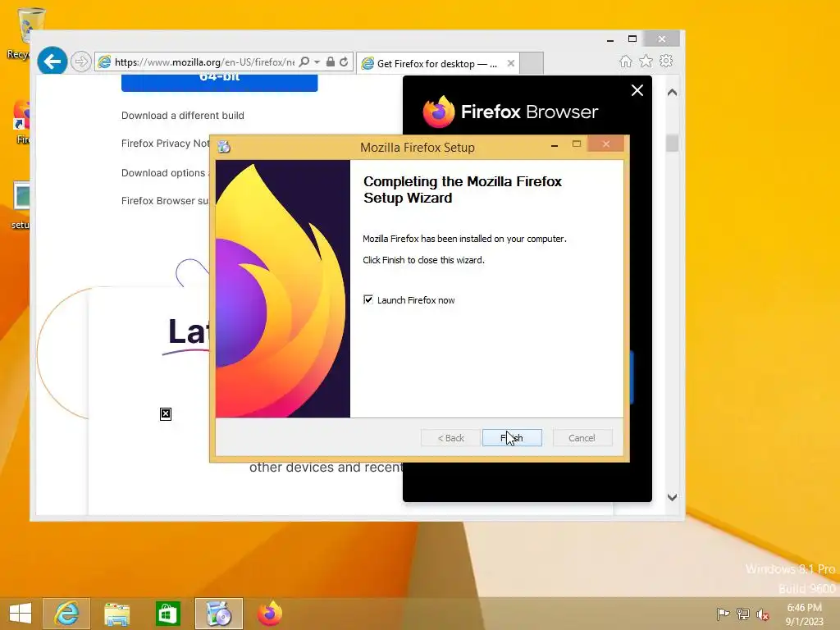Viewport: 840px width, 630px height.
Task: Go back with Internet Explorer's back arrow
Action: coord(52,62)
